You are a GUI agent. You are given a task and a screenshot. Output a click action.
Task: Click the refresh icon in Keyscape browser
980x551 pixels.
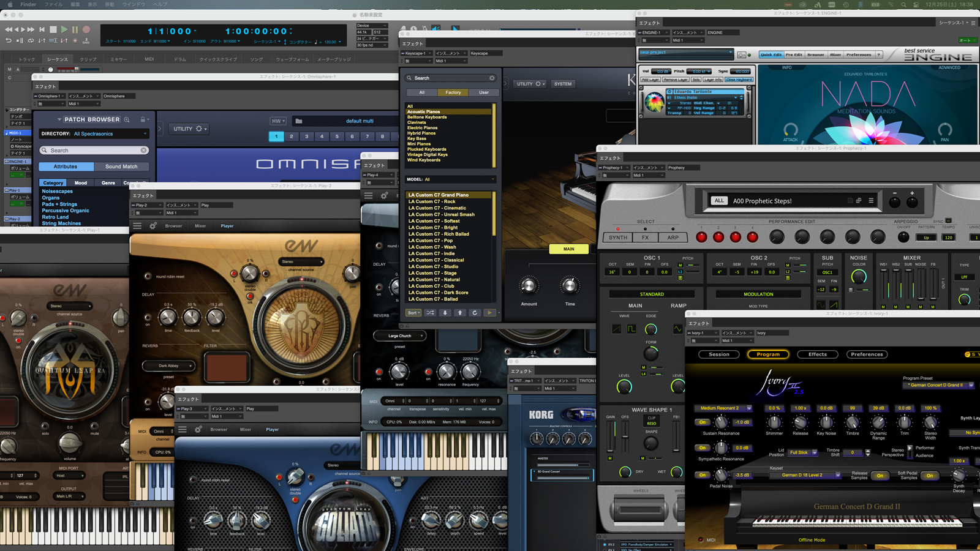point(475,313)
